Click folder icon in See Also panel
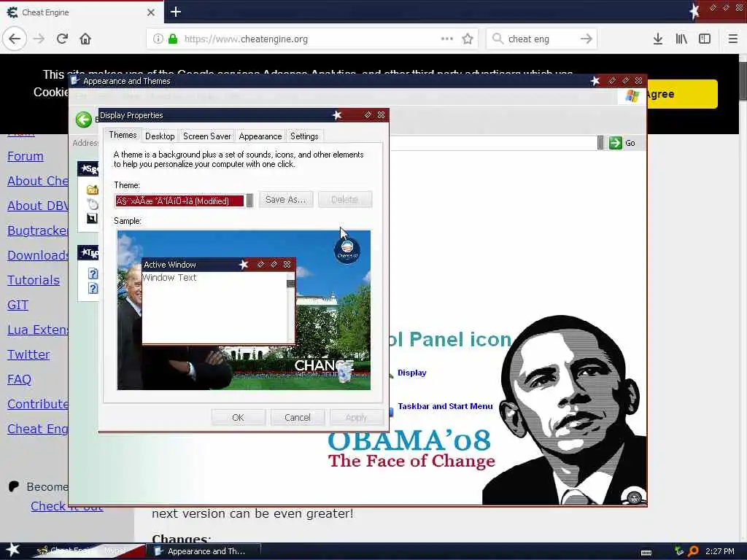Viewport: 747px width, 560px height. coord(93,190)
